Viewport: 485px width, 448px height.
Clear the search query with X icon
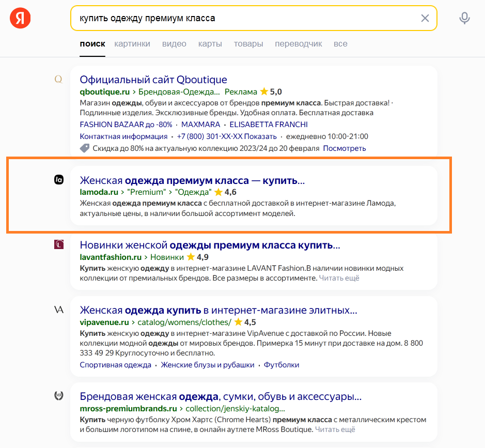click(x=425, y=18)
